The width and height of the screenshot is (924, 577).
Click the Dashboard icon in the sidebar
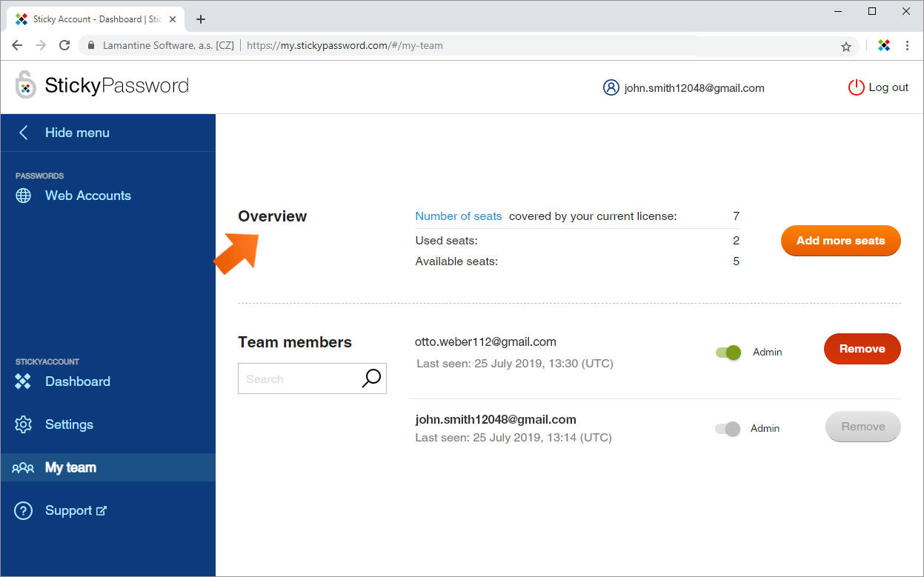[24, 381]
